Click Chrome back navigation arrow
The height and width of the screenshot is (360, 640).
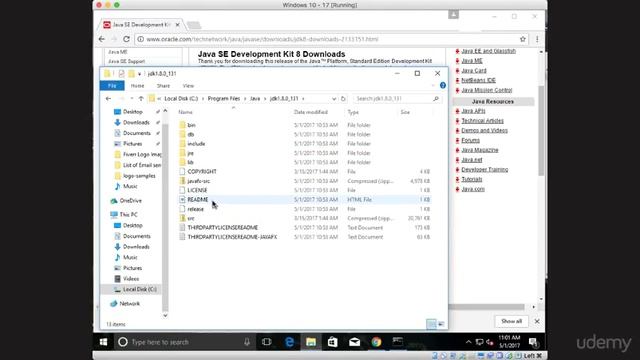(x=102, y=39)
